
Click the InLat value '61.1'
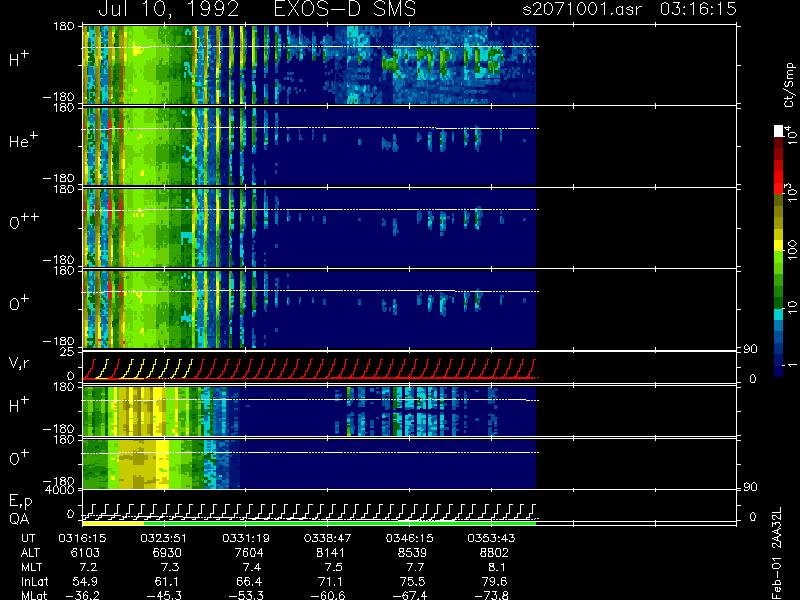[x=167, y=582]
